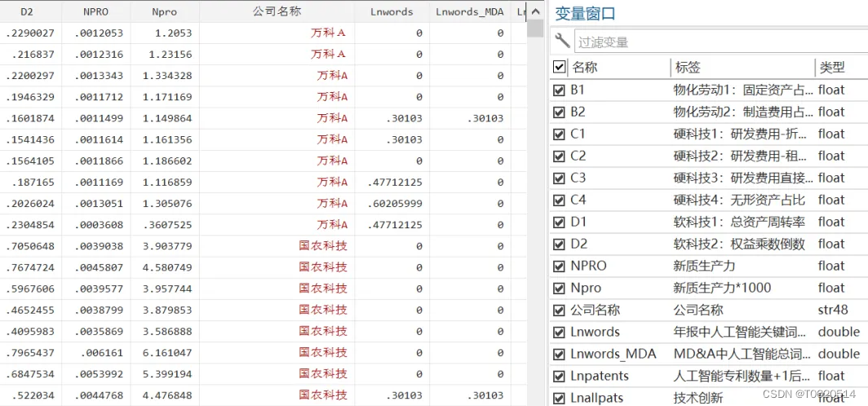The image size is (868, 406).
Task: Click cell value .0003608
Action: [x=99, y=224]
